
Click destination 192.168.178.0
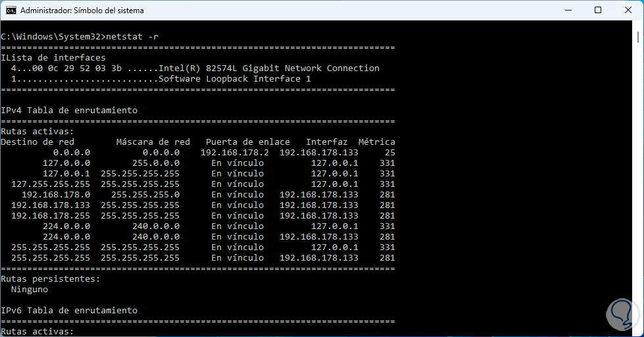pyautogui.click(x=56, y=194)
